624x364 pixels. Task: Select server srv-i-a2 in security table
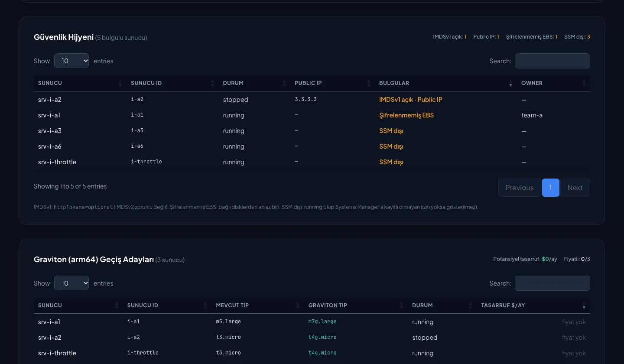(x=50, y=100)
